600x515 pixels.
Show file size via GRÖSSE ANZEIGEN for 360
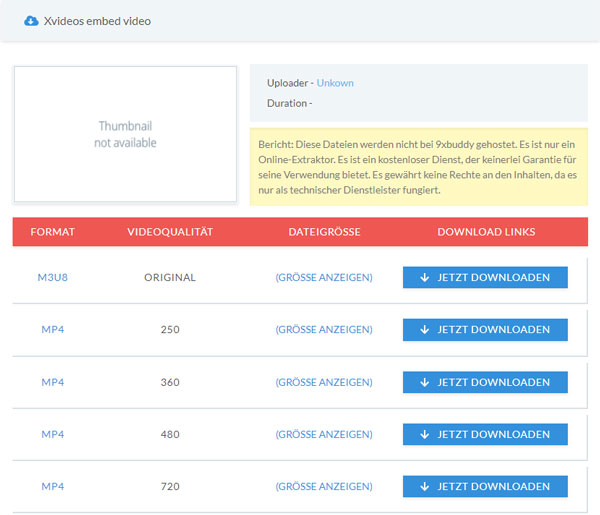[323, 382]
